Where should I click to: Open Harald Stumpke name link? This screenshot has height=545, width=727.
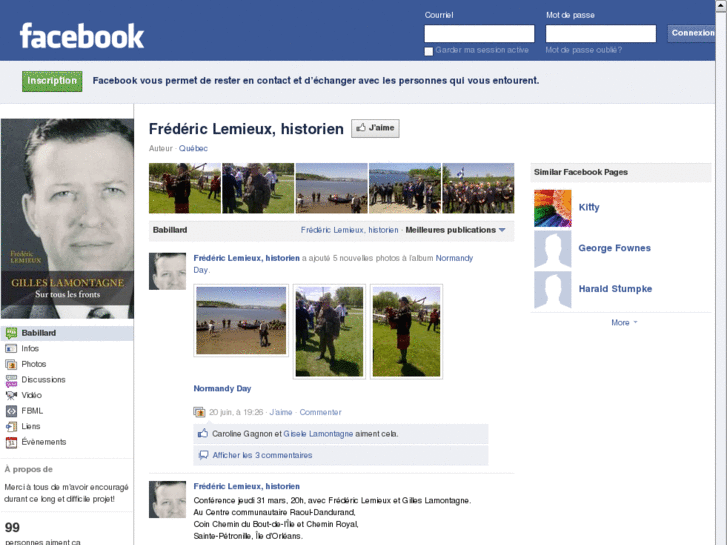[615, 289]
